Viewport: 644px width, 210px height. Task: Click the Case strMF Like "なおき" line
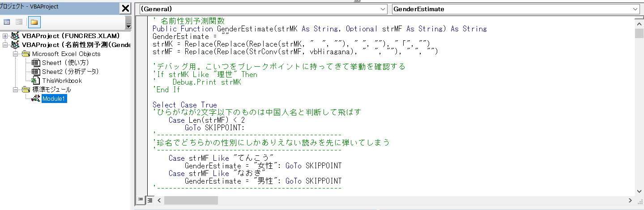point(217,173)
